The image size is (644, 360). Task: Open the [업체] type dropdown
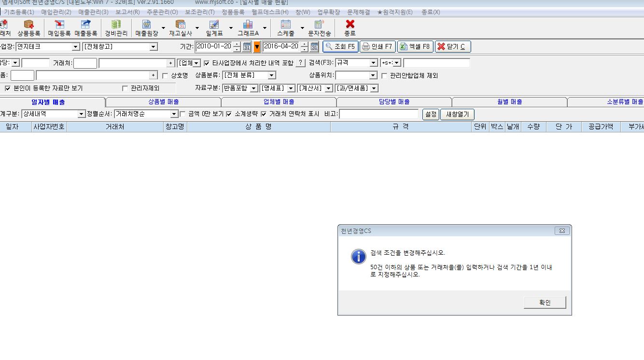click(197, 63)
